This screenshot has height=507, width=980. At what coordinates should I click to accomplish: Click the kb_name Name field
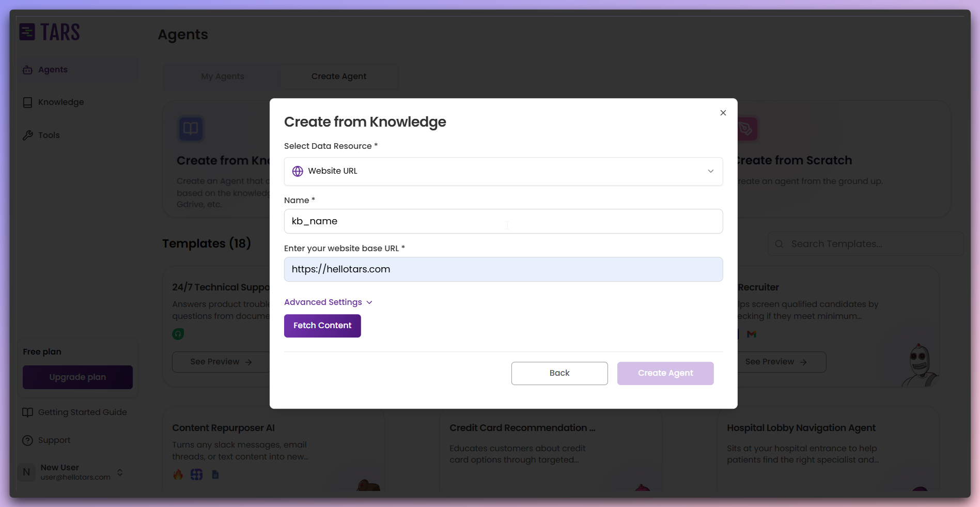tap(503, 221)
